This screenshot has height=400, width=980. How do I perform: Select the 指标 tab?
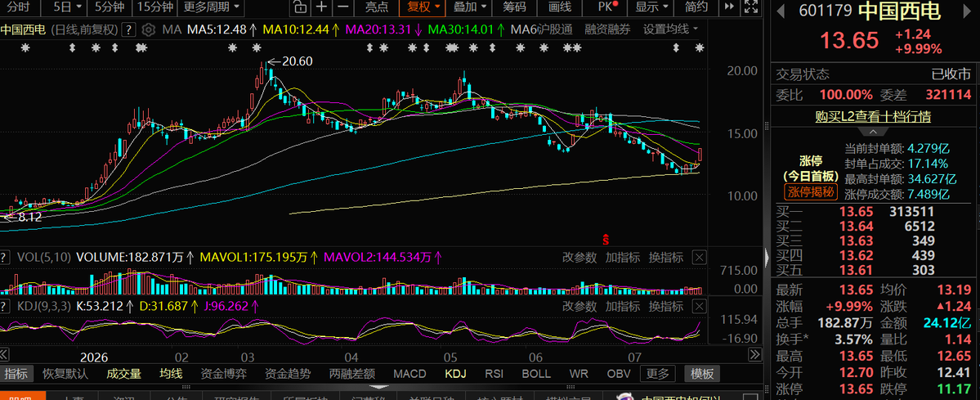click(x=16, y=375)
